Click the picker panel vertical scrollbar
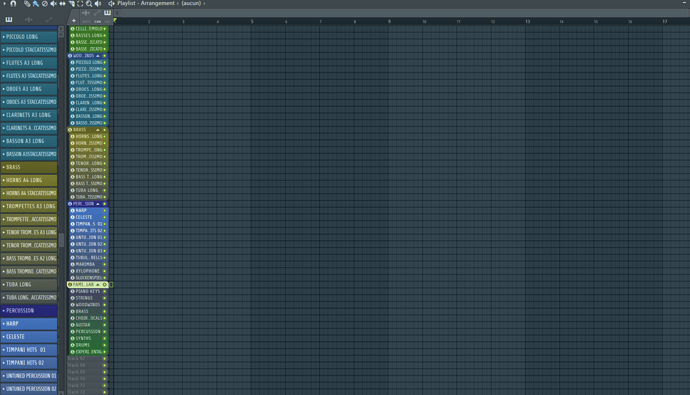This screenshot has width=690, height=395. point(61,210)
